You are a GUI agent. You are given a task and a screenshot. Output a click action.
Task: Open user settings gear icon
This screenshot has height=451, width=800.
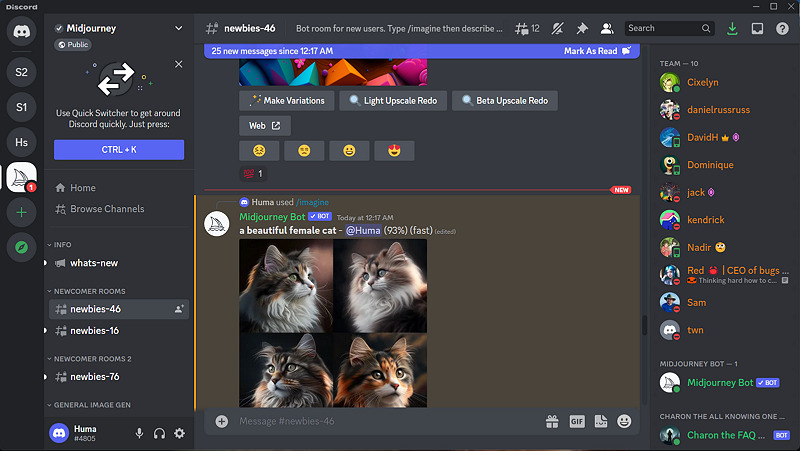click(180, 434)
